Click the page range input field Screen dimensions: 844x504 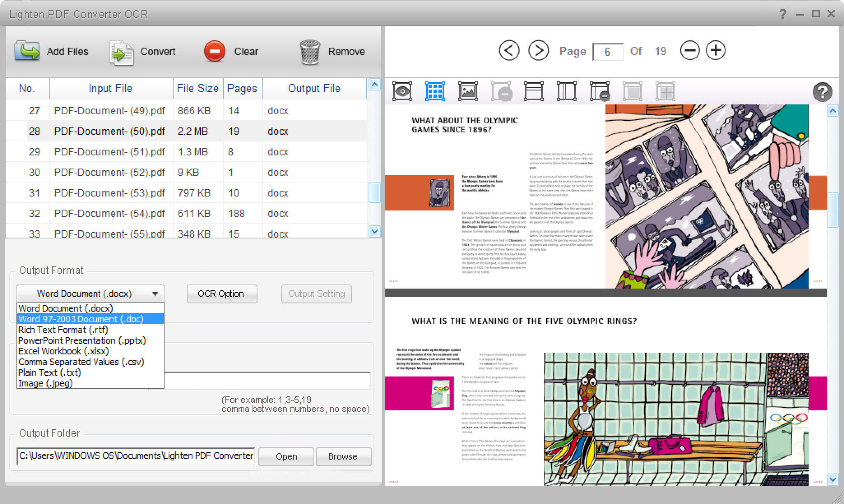point(267,381)
